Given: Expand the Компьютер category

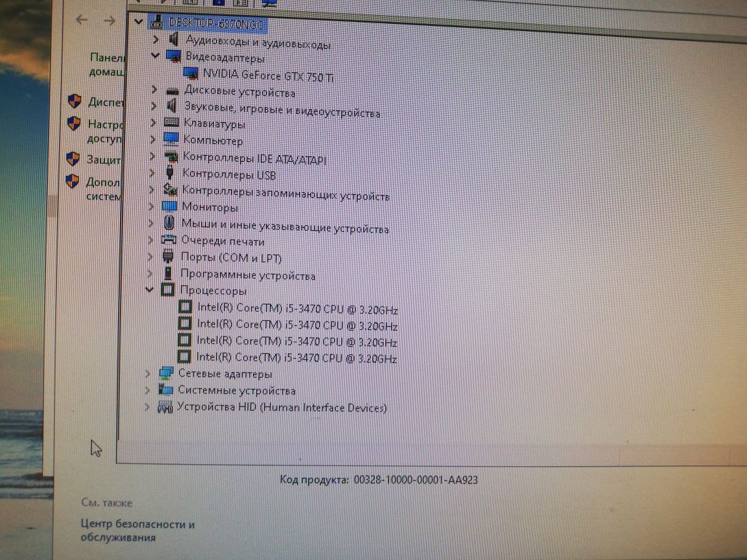Looking at the screenshot, I should tap(152, 139).
